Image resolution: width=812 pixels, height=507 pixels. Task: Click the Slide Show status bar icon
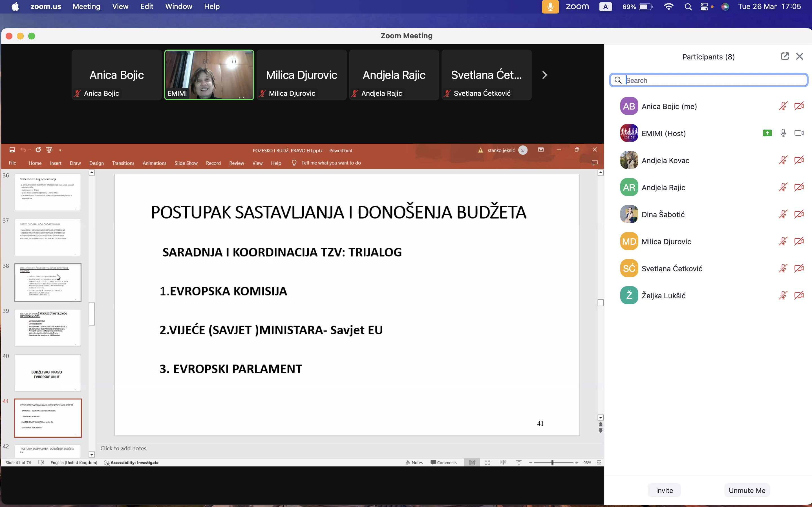519,462
